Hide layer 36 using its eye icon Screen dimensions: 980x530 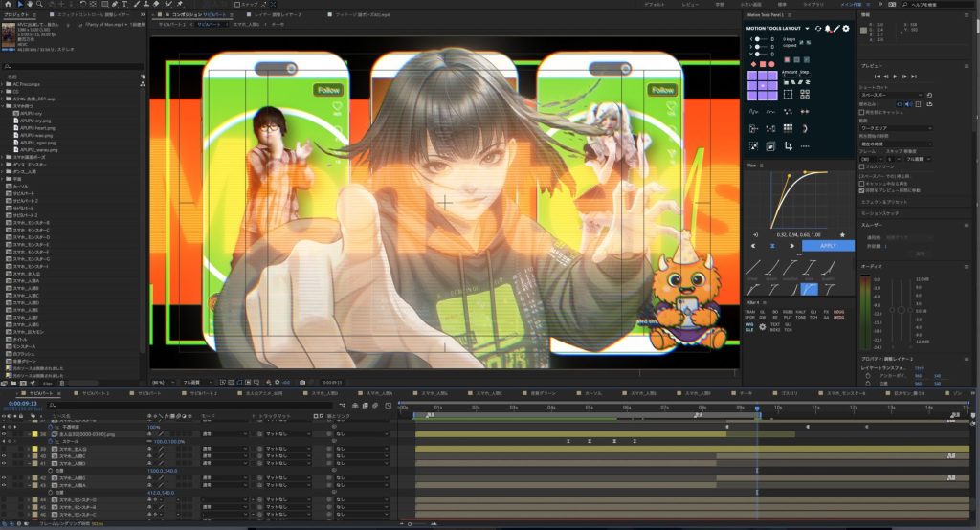(x=5, y=433)
